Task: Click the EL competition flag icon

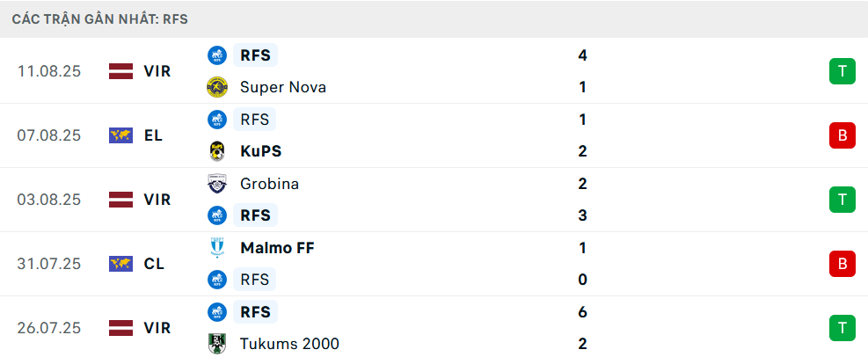Action: click(120, 135)
